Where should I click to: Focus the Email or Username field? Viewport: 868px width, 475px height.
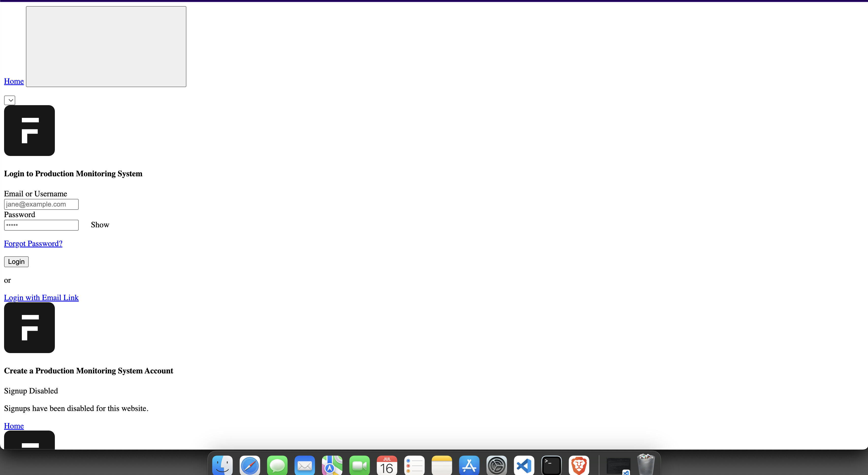(41, 204)
